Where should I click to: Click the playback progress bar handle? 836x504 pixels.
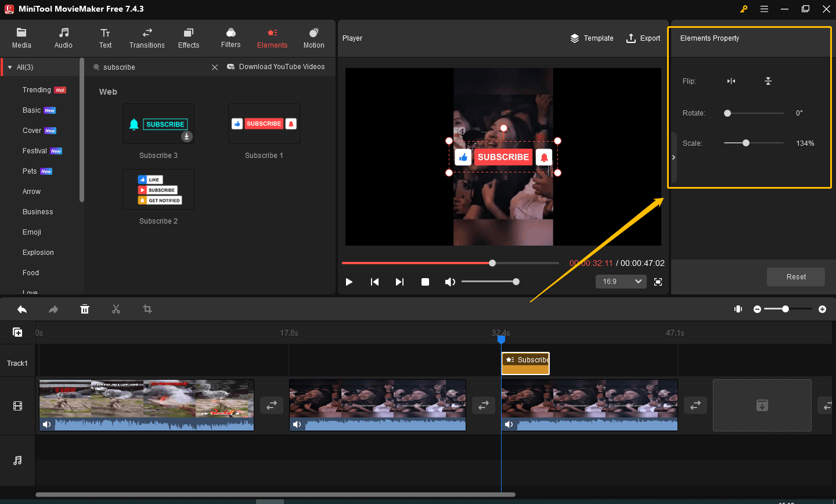click(x=492, y=263)
